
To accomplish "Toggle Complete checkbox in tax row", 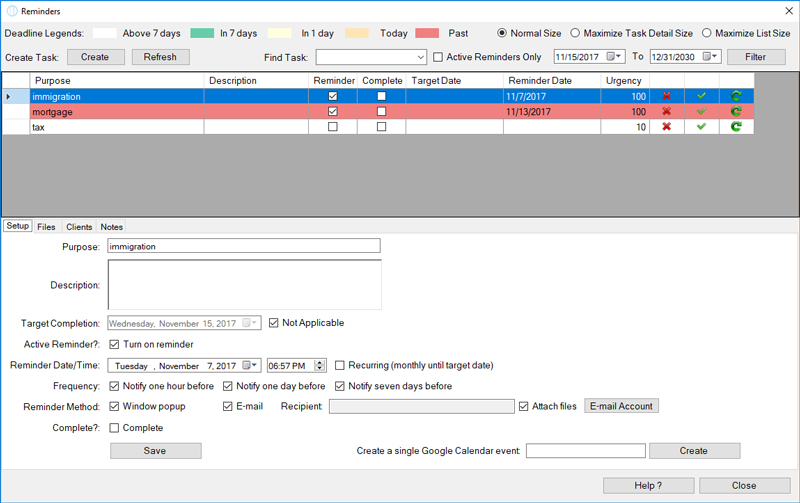I will coord(381,127).
